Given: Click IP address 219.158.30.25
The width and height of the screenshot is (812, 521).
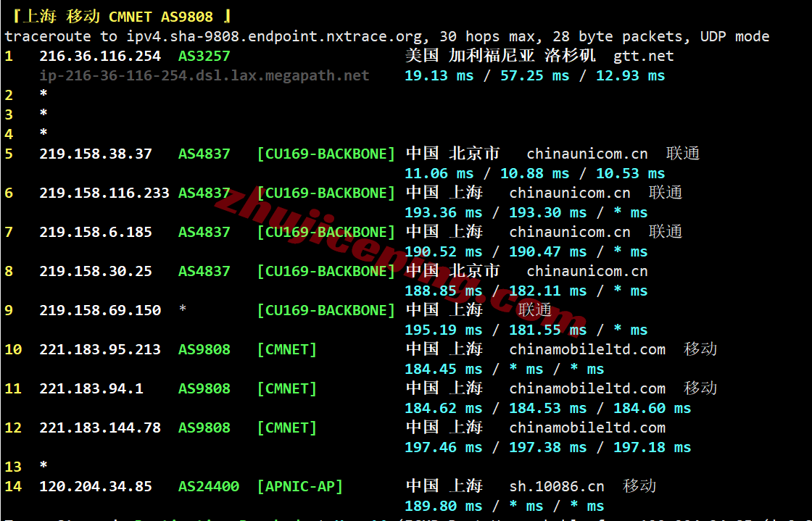Looking at the screenshot, I should (x=96, y=272).
